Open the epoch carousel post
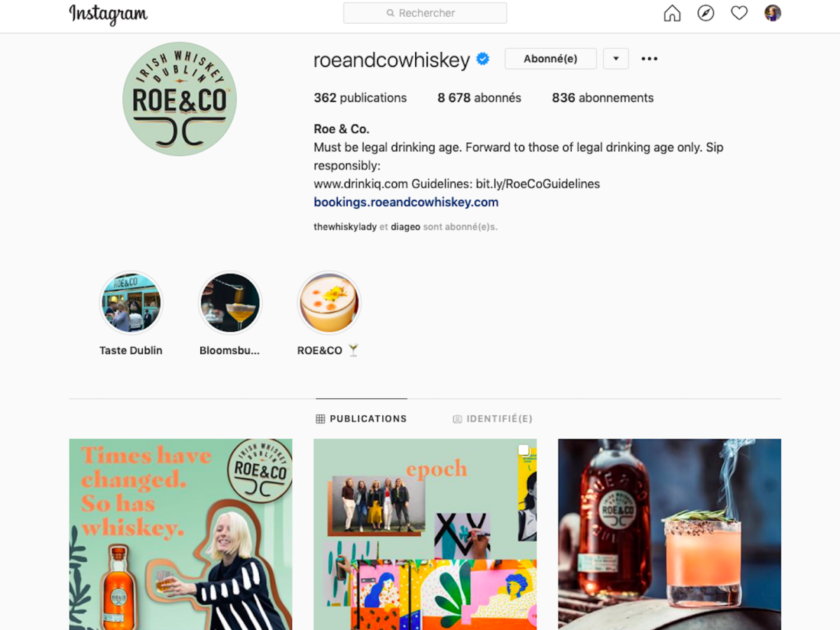 pos(425,534)
